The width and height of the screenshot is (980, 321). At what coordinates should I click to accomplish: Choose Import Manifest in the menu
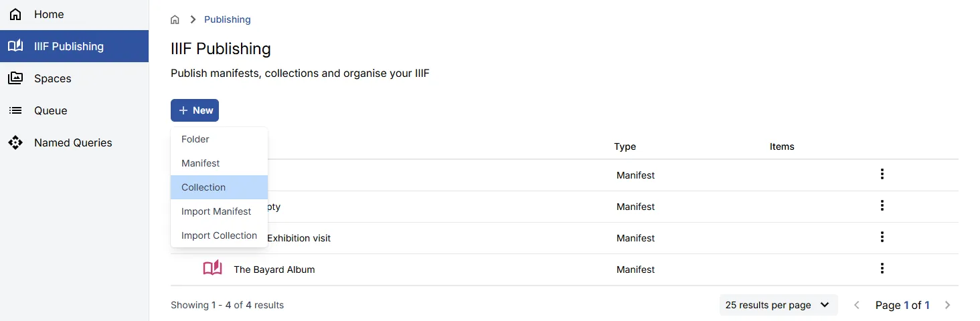[x=216, y=211]
